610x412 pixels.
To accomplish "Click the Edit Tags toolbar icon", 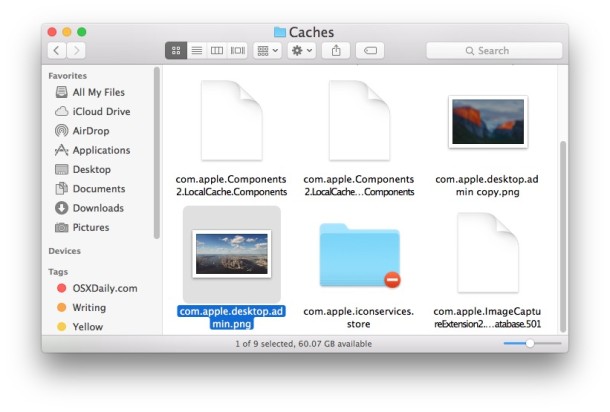I will pyautogui.click(x=369, y=50).
